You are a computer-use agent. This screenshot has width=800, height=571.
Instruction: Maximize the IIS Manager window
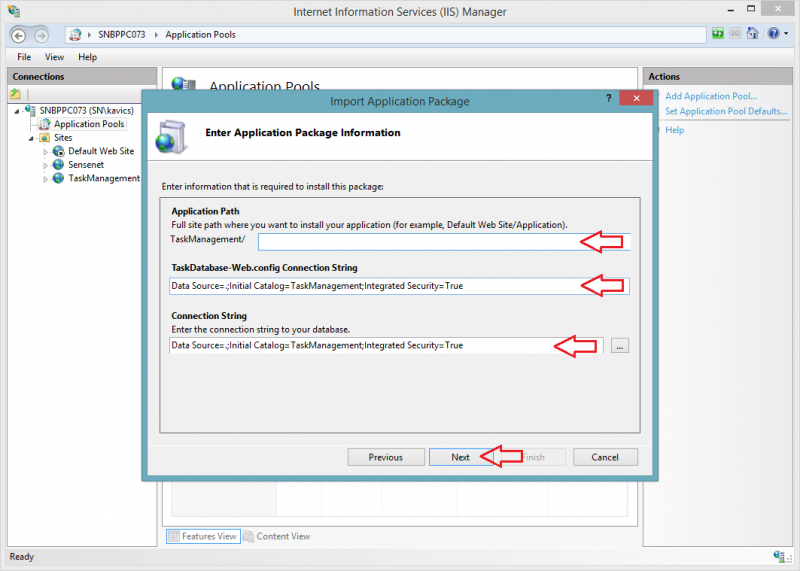[751, 9]
